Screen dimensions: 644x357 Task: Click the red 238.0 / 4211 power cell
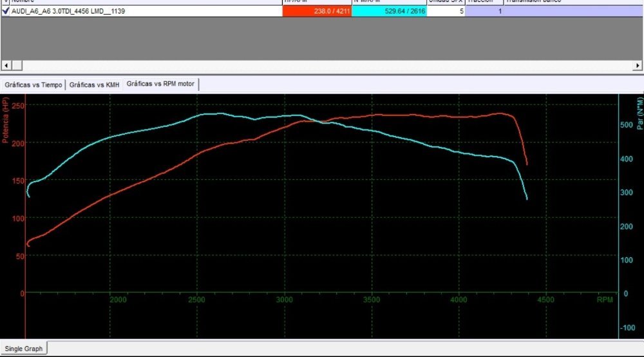tap(317, 11)
